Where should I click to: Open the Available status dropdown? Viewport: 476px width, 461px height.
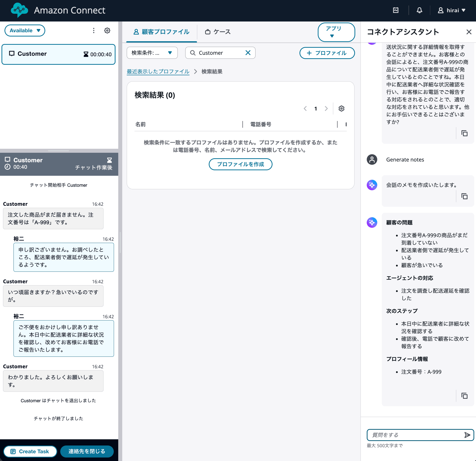pos(24,30)
